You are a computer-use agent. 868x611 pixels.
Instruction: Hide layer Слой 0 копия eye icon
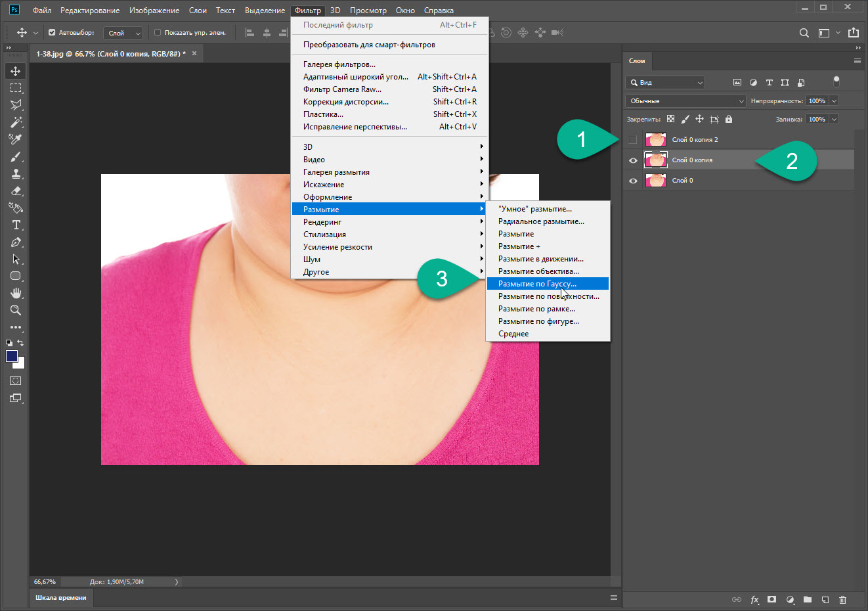(x=633, y=160)
